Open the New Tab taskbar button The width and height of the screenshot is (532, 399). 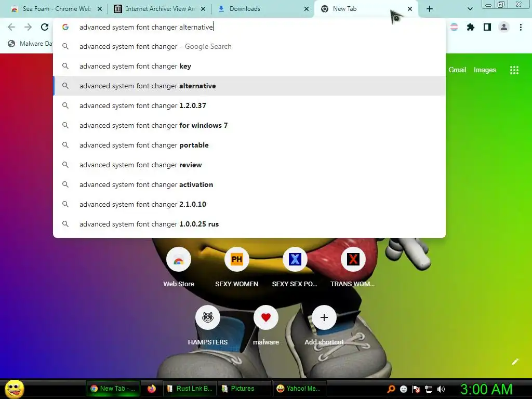113,389
